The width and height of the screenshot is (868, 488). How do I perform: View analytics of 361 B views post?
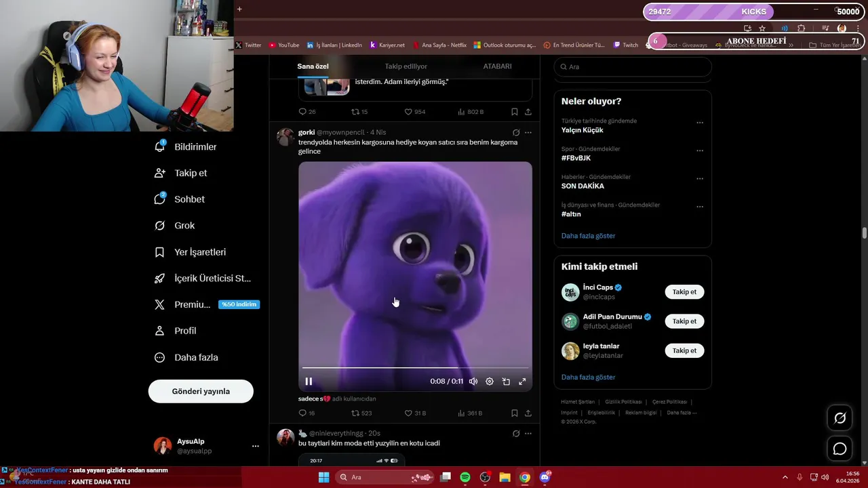[x=470, y=413]
